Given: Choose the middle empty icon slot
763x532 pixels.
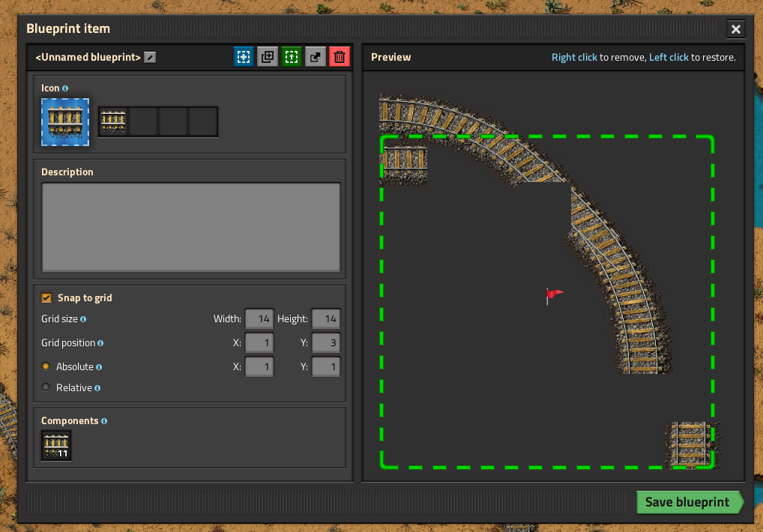Looking at the screenshot, I should [x=172, y=121].
